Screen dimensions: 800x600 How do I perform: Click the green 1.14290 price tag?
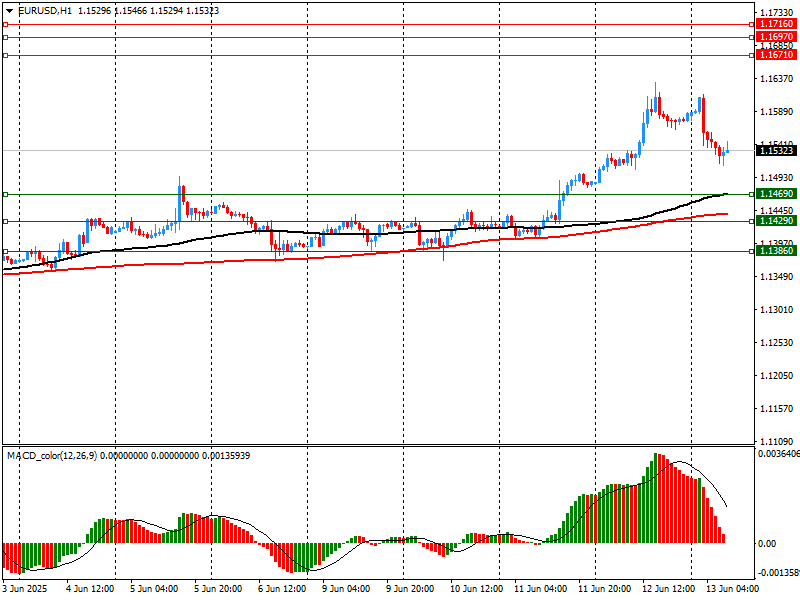(x=775, y=219)
